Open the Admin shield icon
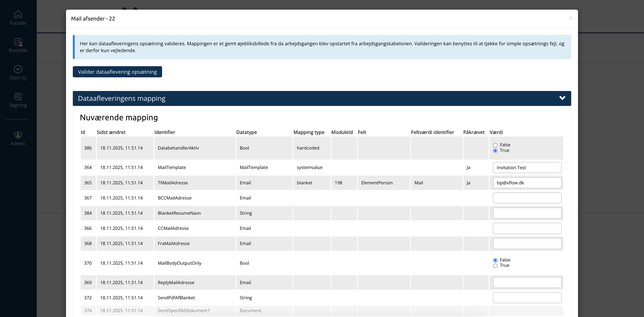644x317 pixels. [18, 135]
